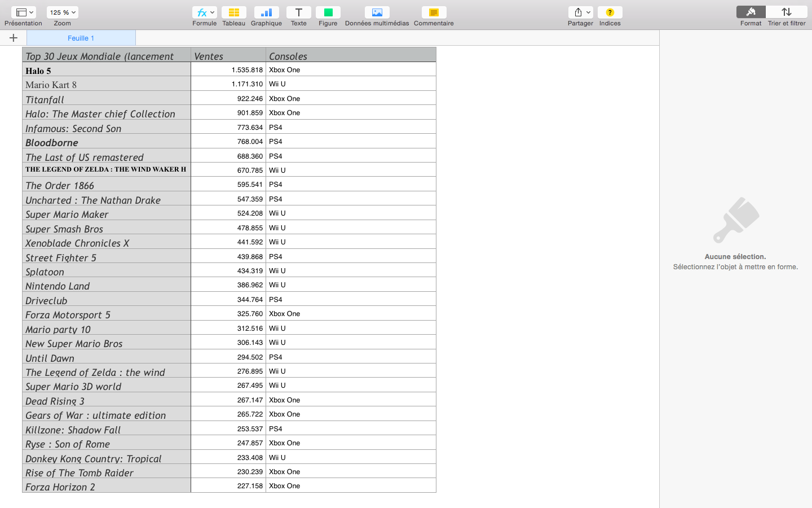This screenshot has height=508, width=812.
Task: Show tips with the Indices icon
Action: pyautogui.click(x=610, y=12)
